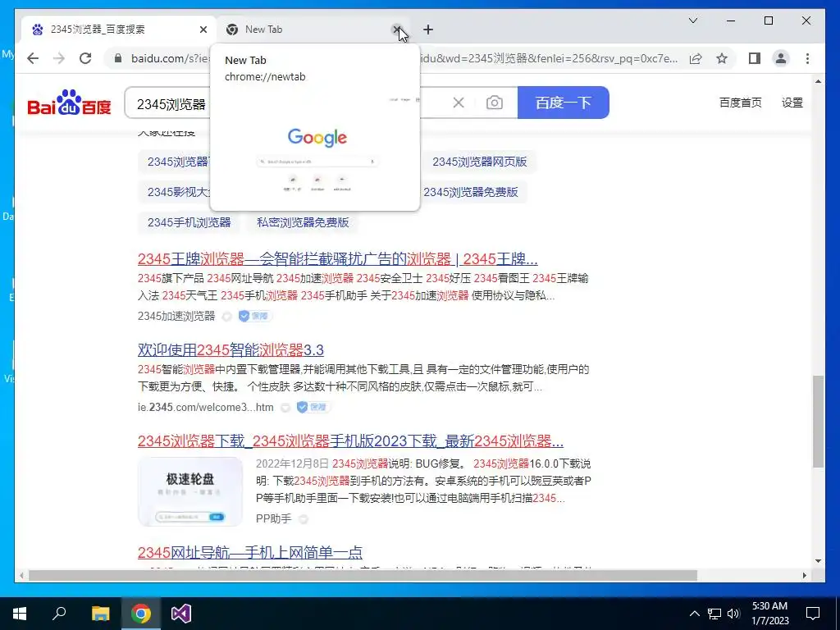
Task: Go back to the previous page
Action: (33, 58)
